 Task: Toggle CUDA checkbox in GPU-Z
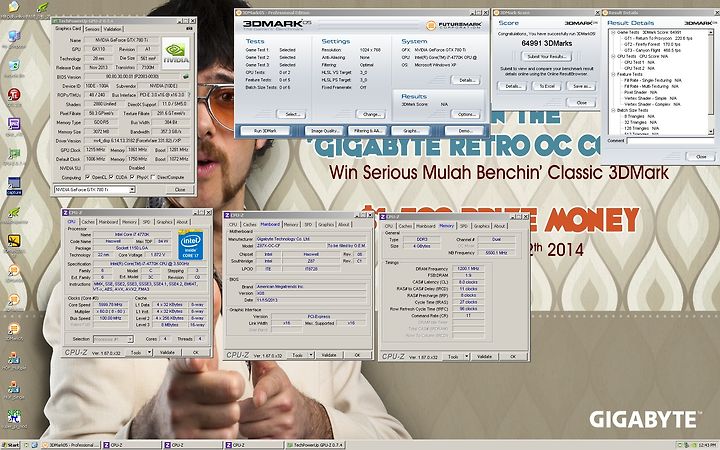pyautogui.click(x=111, y=177)
